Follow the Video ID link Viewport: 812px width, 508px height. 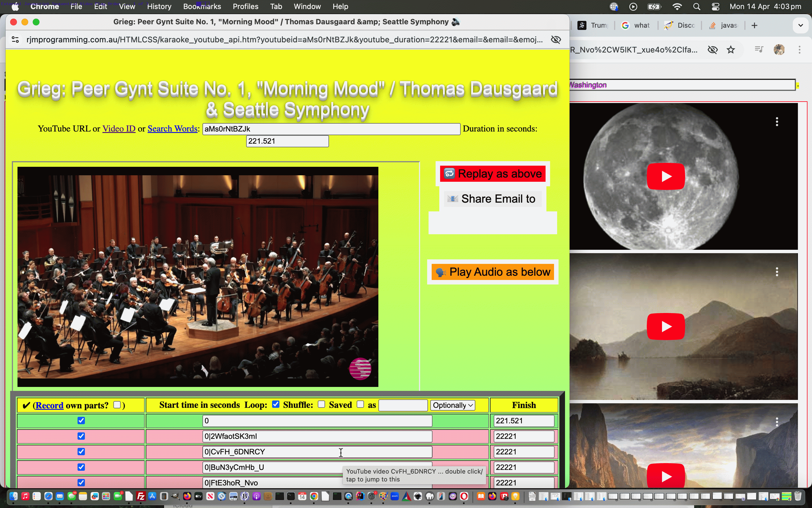[119, 129]
